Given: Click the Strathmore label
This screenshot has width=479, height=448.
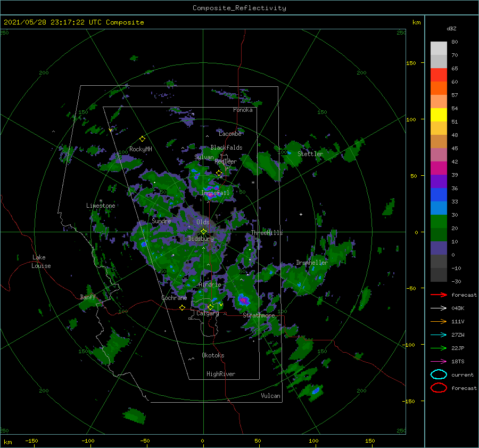Looking at the screenshot, I should [259, 315].
